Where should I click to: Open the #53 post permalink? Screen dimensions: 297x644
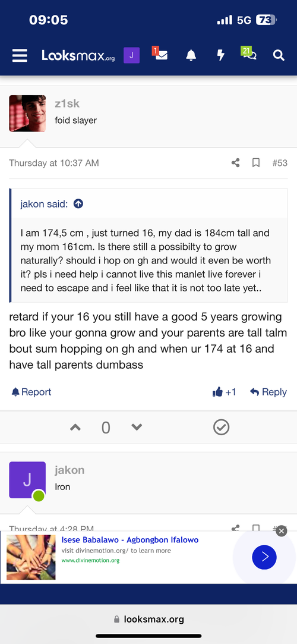click(x=280, y=163)
